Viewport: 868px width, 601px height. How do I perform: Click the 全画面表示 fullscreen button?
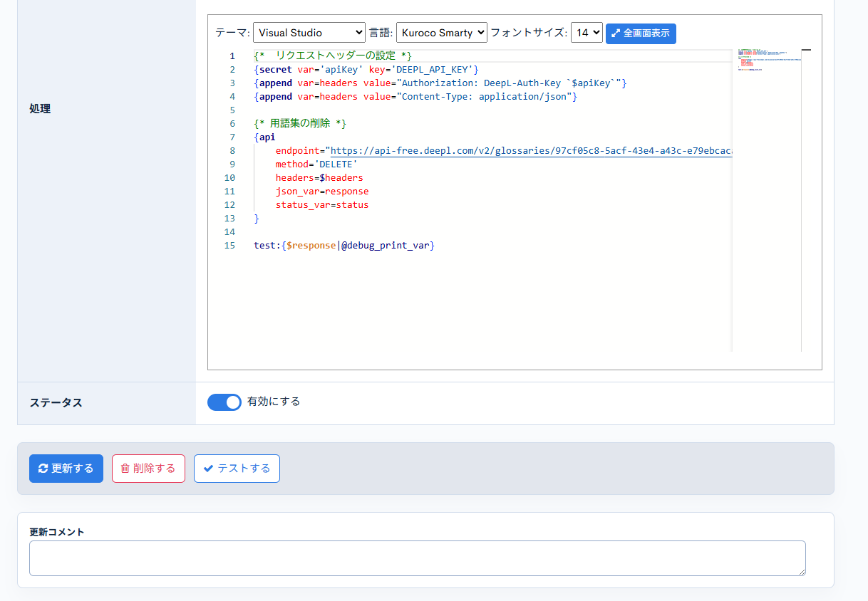pyautogui.click(x=641, y=33)
